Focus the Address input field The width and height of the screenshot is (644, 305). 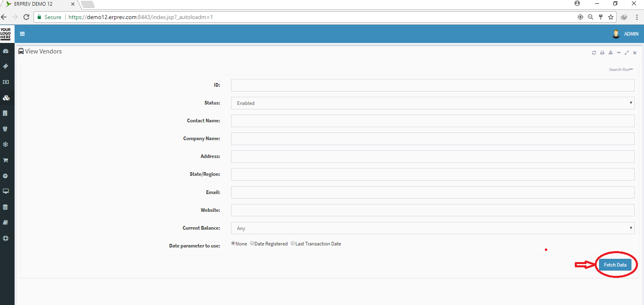click(433, 156)
